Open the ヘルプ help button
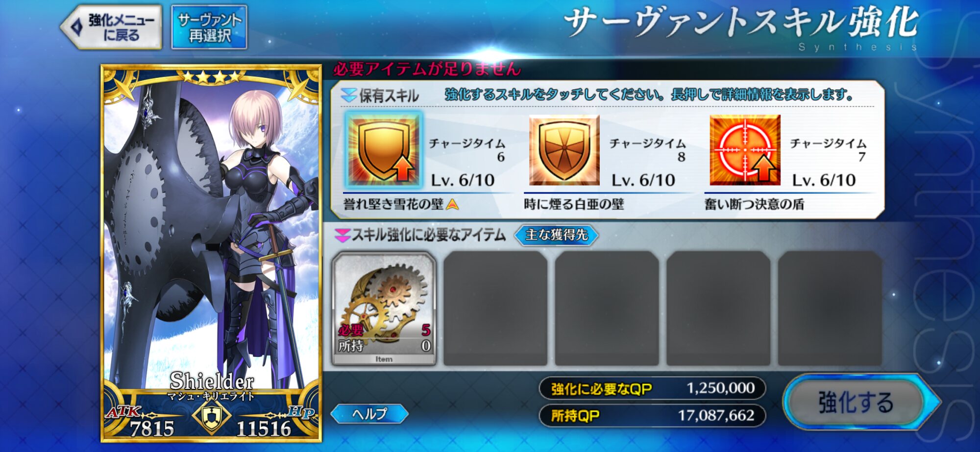The width and height of the screenshot is (980, 452). (369, 414)
